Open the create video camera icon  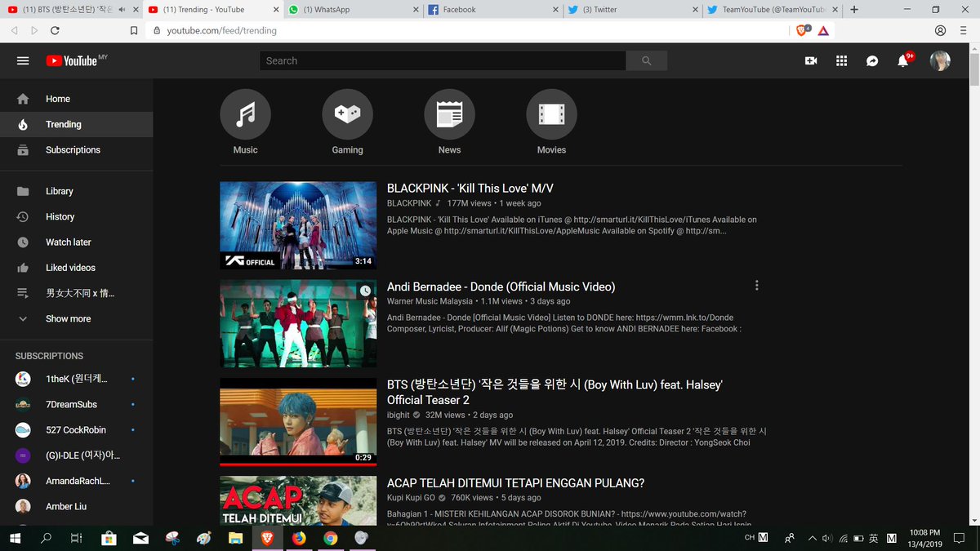(811, 60)
